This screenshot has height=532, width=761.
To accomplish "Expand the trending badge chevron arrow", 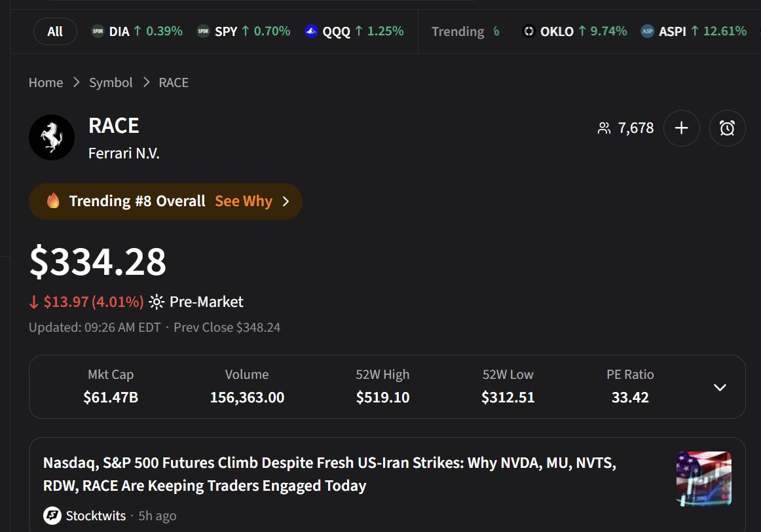I will pos(286,202).
